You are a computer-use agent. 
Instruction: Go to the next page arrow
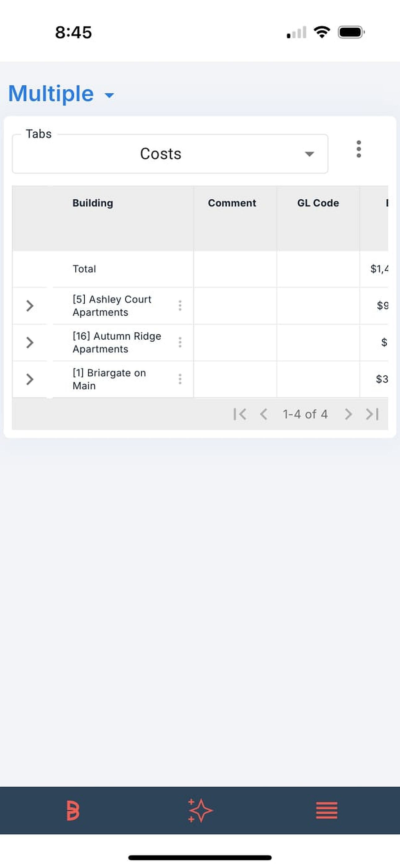(x=349, y=414)
